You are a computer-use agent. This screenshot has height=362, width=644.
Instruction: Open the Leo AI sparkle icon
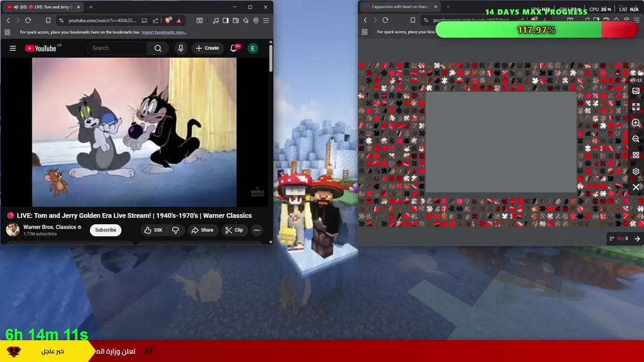(246, 21)
